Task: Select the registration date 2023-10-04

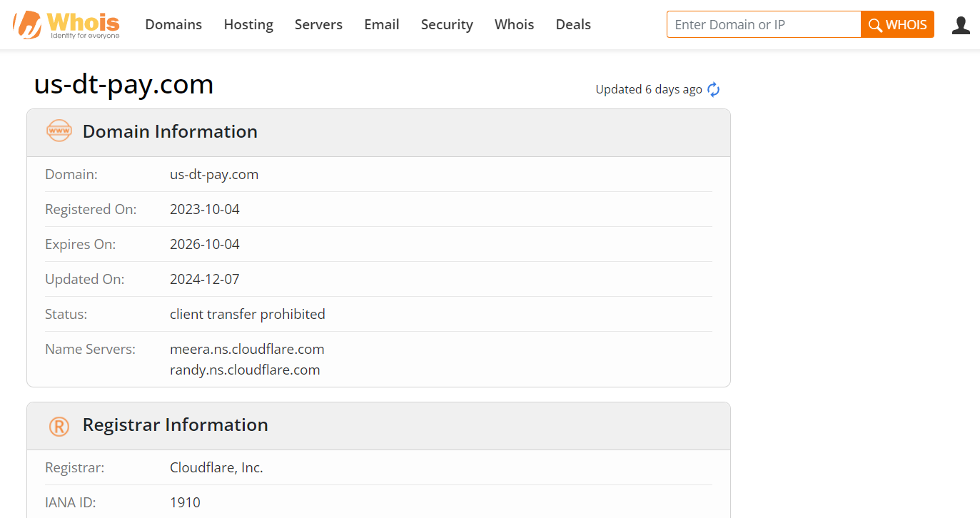Action: coord(205,209)
